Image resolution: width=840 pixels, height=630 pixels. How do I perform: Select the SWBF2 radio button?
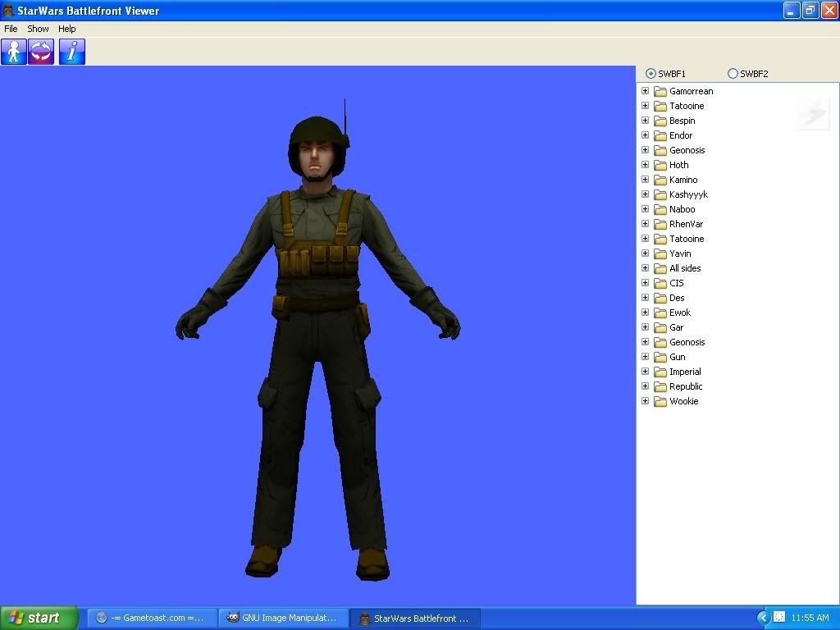click(733, 73)
